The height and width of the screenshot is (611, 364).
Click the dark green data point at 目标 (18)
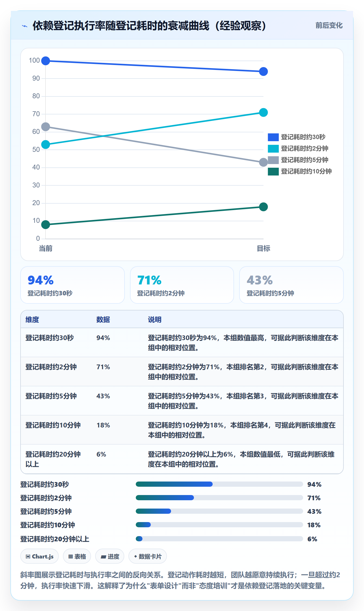click(263, 207)
